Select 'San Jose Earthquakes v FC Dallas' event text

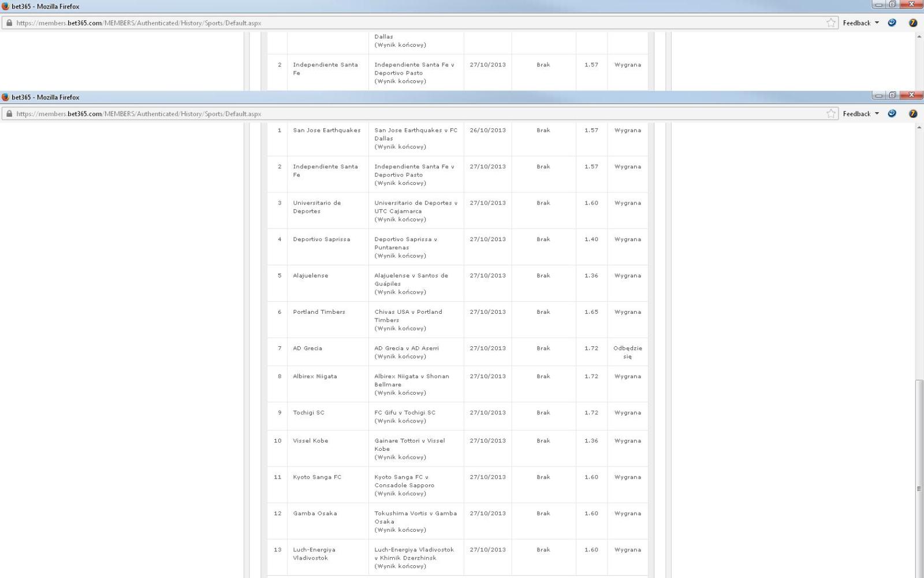(416, 134)
